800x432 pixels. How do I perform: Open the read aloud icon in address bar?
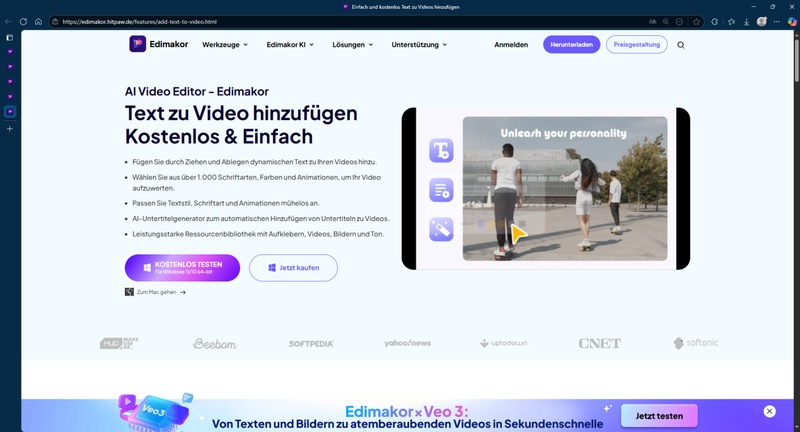tap(652, 21)
